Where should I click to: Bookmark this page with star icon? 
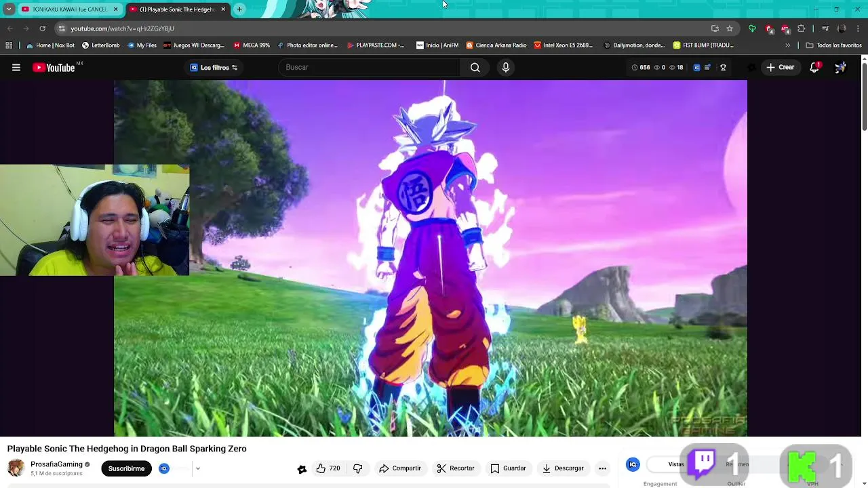pos(730,28)
